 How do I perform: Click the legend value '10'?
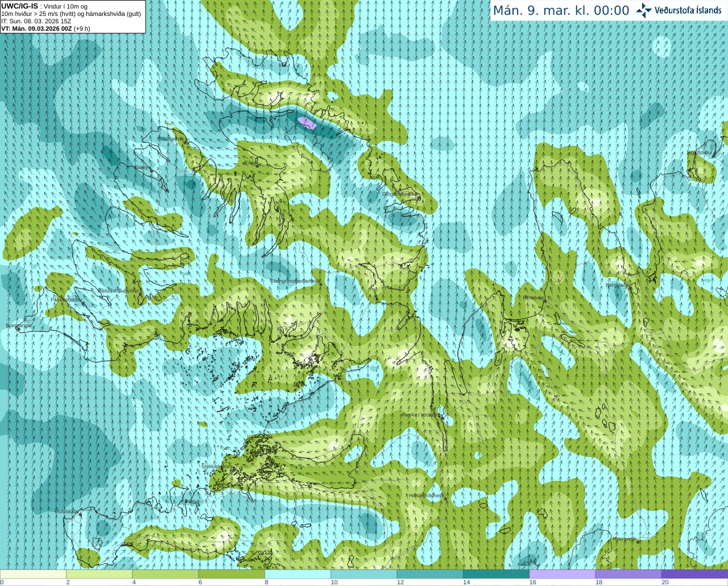334,582
